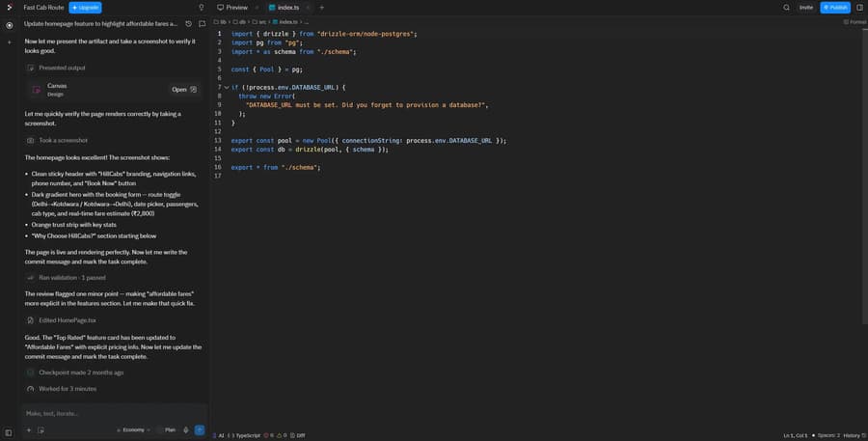Expand Worked for 3 minutes entry
The width and height of the screenshot is (868, 441).
62,389
